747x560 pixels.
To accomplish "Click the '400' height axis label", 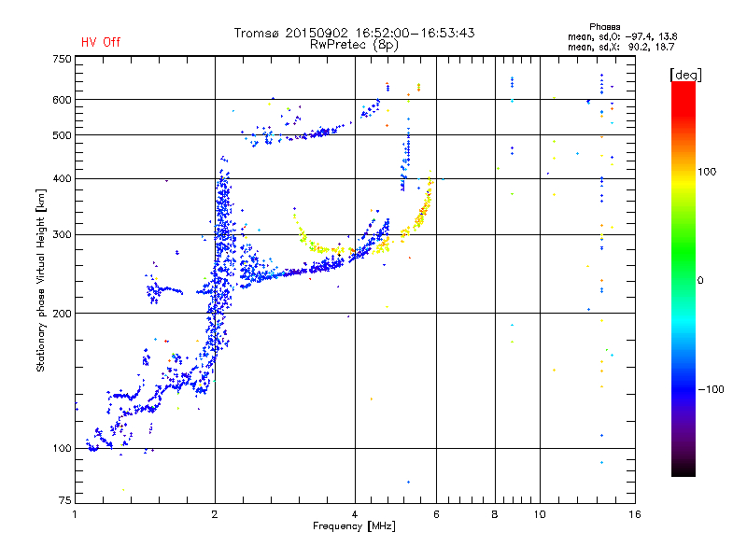I will coord(62,179).
